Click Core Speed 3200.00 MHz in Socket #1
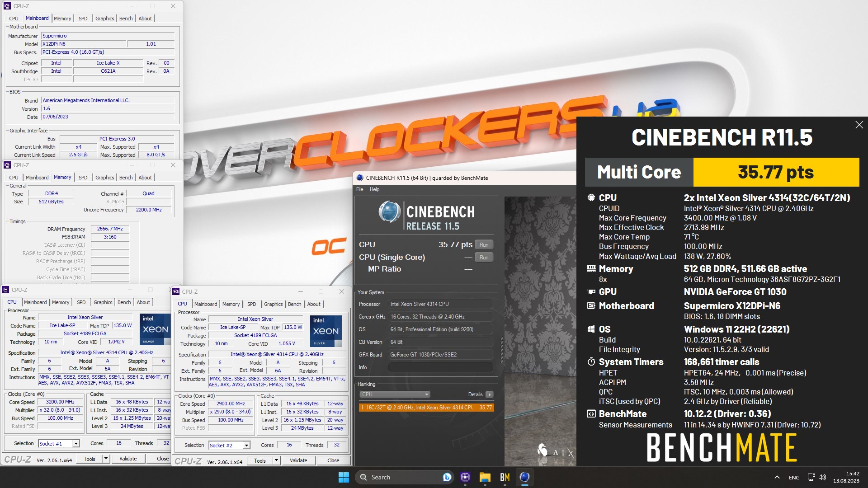This screenshot has width=868, height=488. pyautogui.click(x=60, y=402)
